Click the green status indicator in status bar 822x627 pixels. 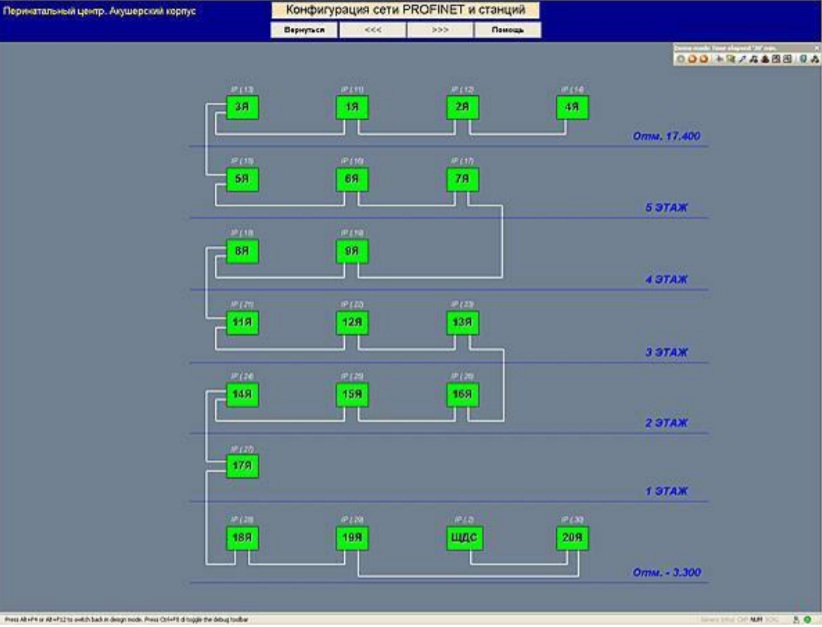(x=807, y=620)
